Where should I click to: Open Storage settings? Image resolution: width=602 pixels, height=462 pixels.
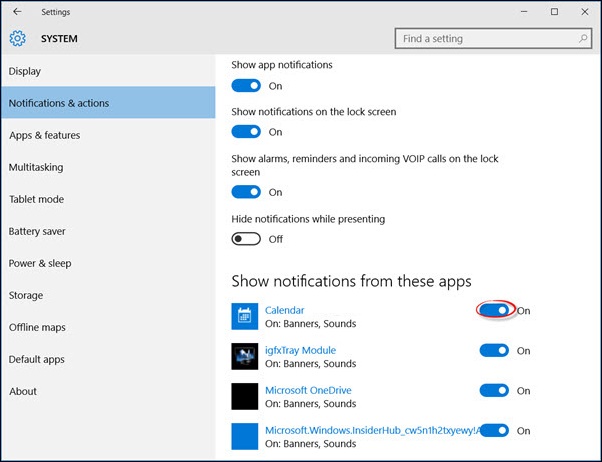[x=108, y=295]
